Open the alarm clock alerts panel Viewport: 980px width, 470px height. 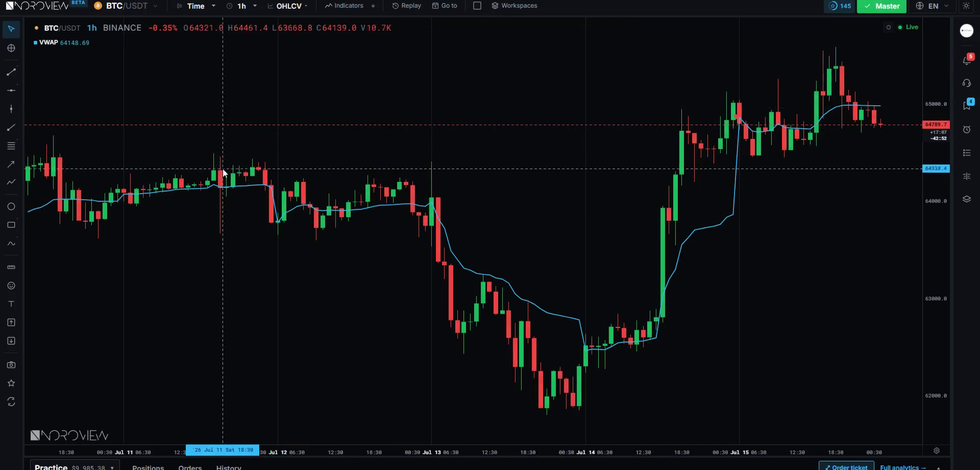tap(967, 130)
